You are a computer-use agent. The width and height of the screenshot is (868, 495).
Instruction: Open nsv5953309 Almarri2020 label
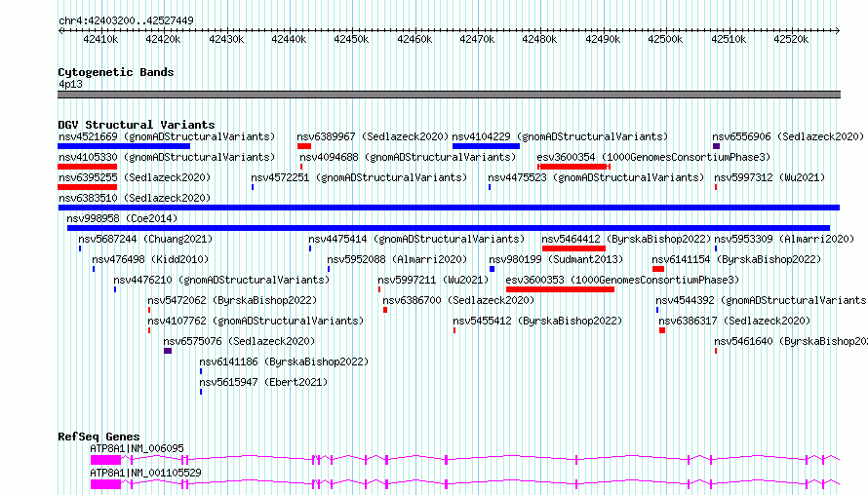click(784, 239)
